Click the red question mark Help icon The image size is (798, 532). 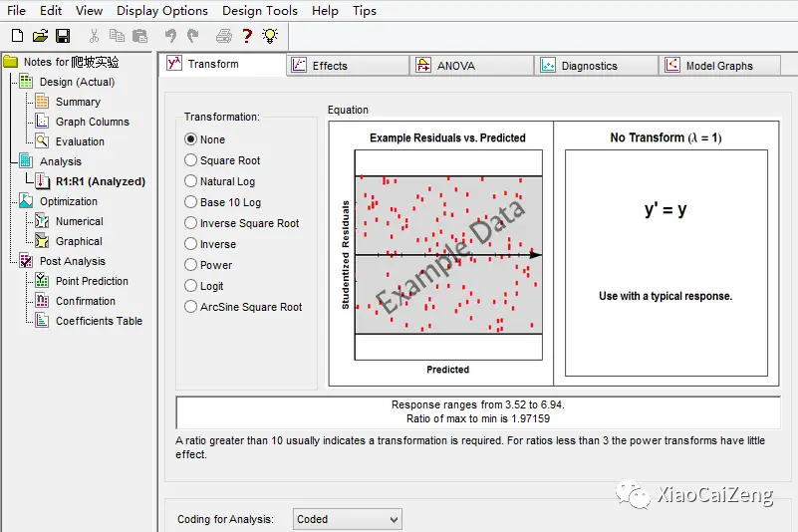click(x=247, y=36)
